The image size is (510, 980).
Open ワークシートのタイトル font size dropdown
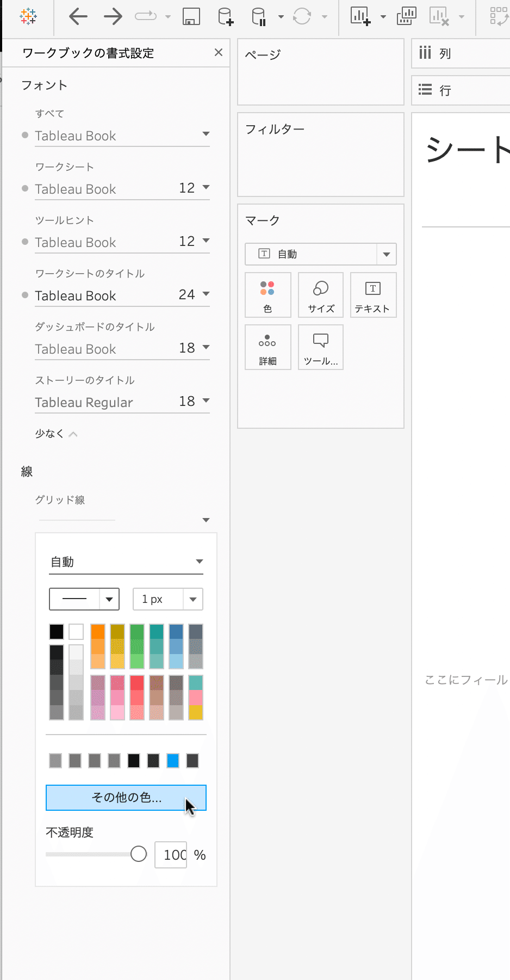(206, 294)
